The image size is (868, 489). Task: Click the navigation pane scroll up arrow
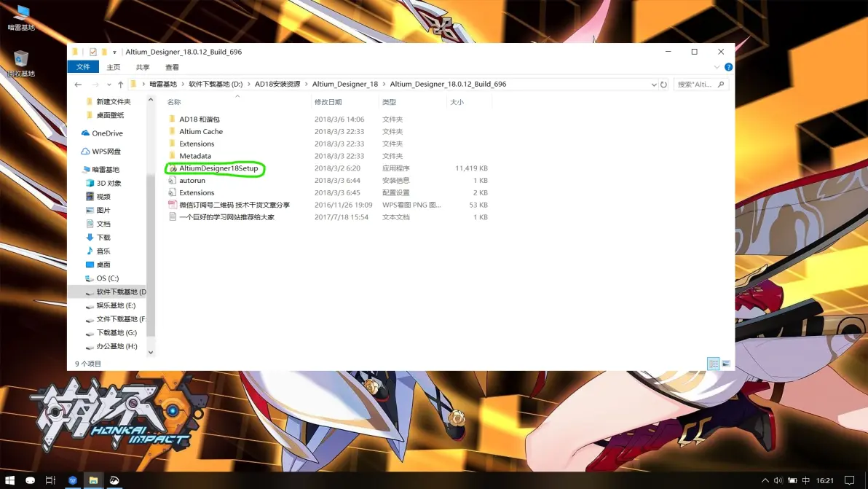[x=151, y=100]
